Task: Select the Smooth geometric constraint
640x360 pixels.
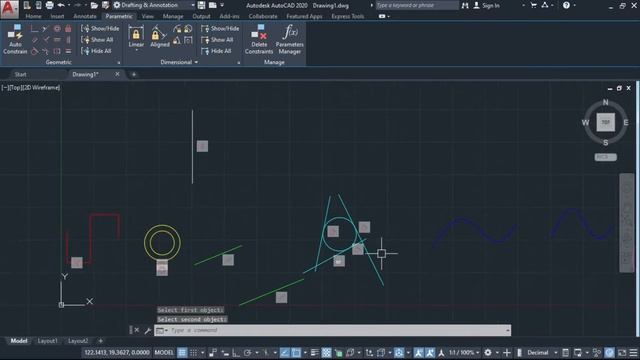Action: [x=46, y=51]
